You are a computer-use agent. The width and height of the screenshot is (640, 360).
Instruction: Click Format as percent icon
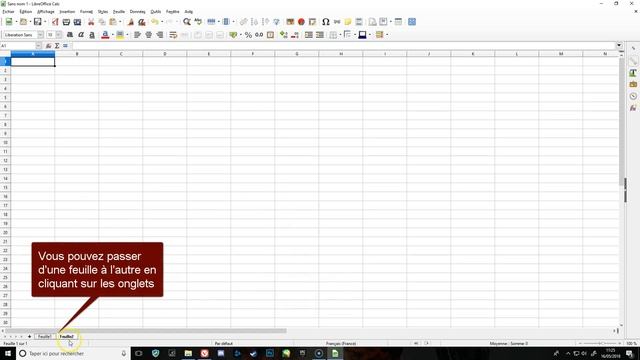[248, 35]
